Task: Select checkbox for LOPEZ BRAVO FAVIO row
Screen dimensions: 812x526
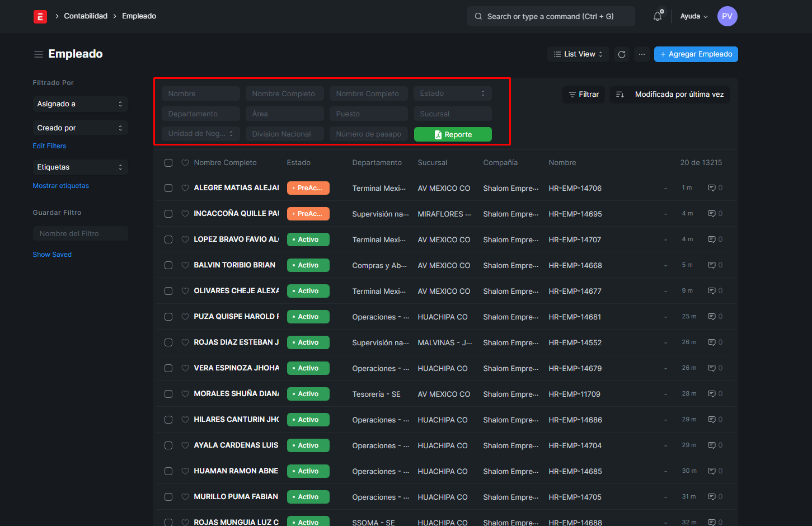Action: pos(168,239)
